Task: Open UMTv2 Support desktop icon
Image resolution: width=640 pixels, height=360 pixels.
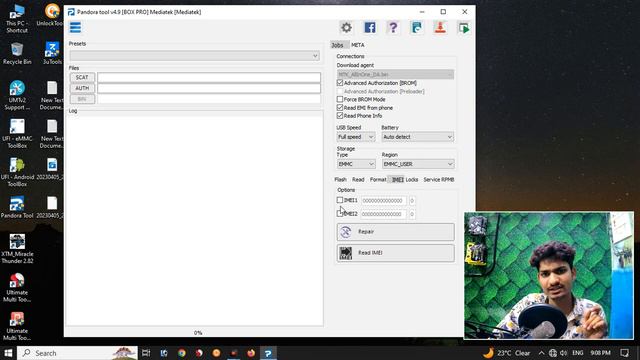Action: (x=17, y=95)
